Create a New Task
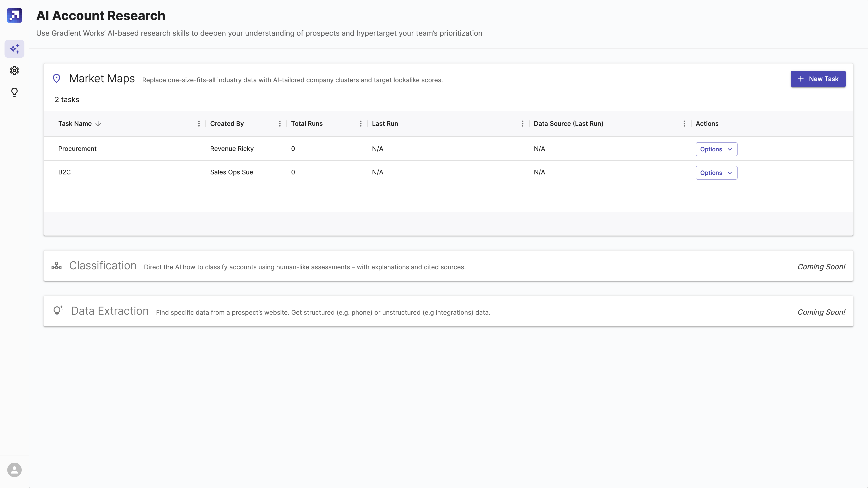The image size is (868, 488). point(818,79)
